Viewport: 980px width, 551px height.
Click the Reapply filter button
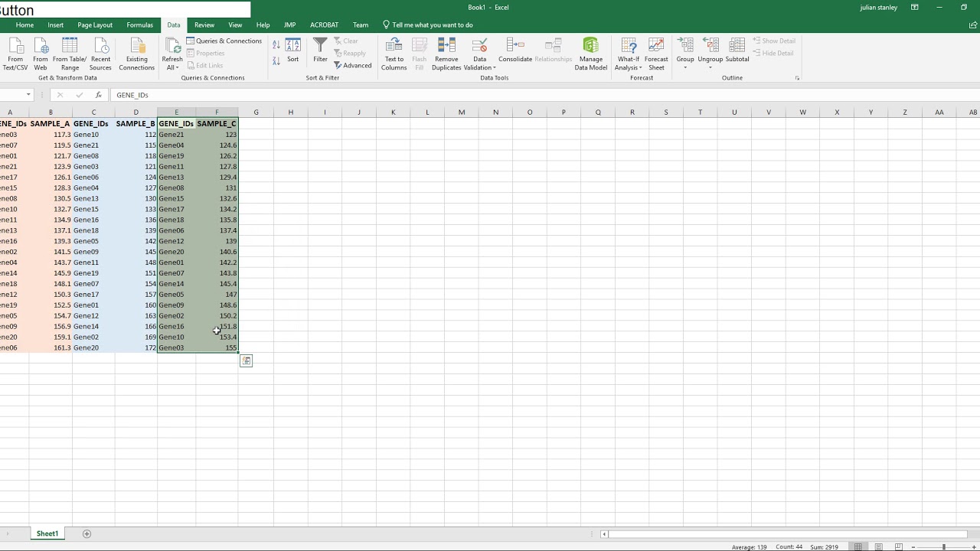pyautogui.click(x=350, y=53)
